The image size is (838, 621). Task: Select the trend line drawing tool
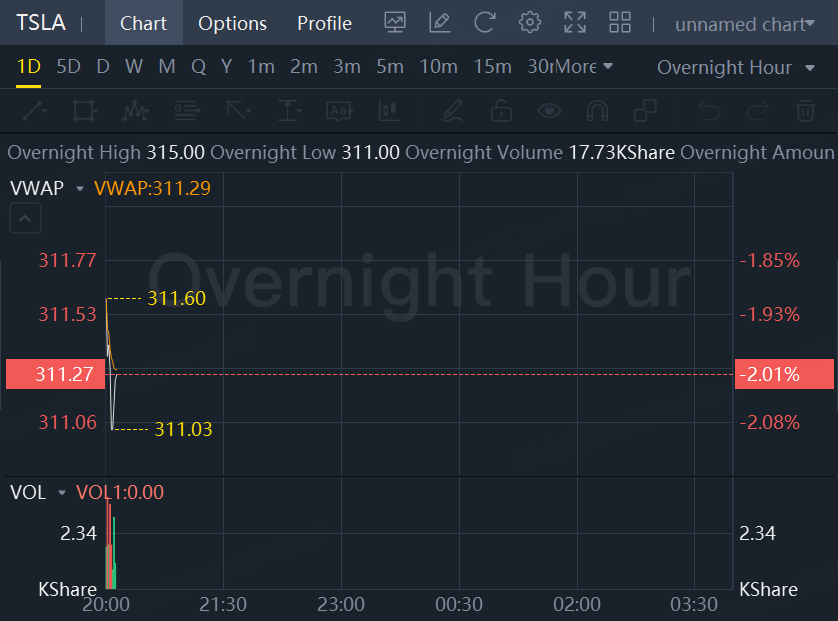[34, 110]
